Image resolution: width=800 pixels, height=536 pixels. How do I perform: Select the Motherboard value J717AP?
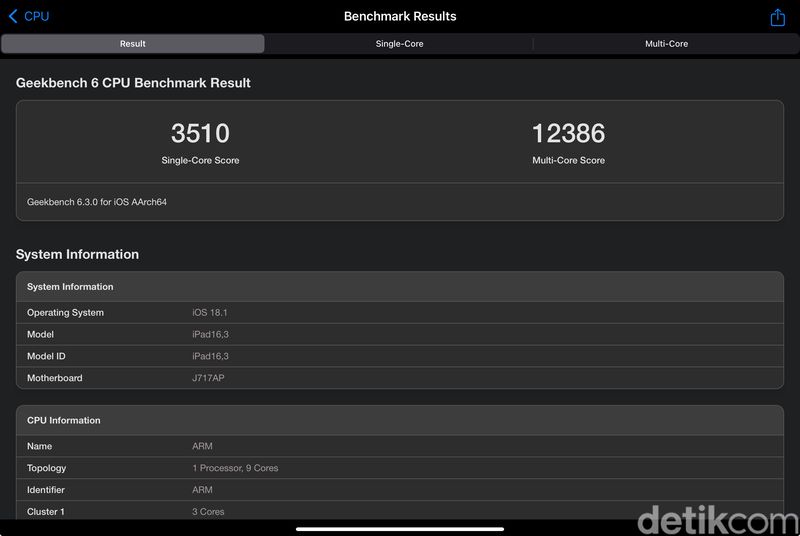tap(208, 378)
